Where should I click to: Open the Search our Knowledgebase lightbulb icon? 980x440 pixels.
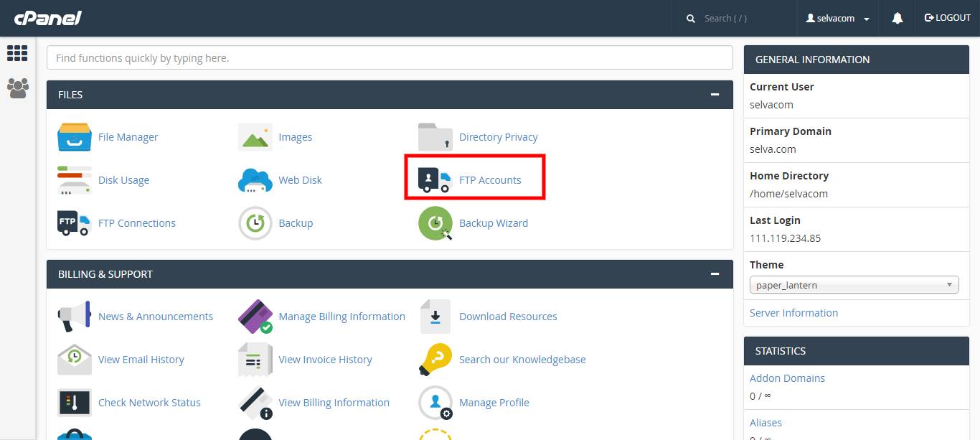click(x=435, y=360)
